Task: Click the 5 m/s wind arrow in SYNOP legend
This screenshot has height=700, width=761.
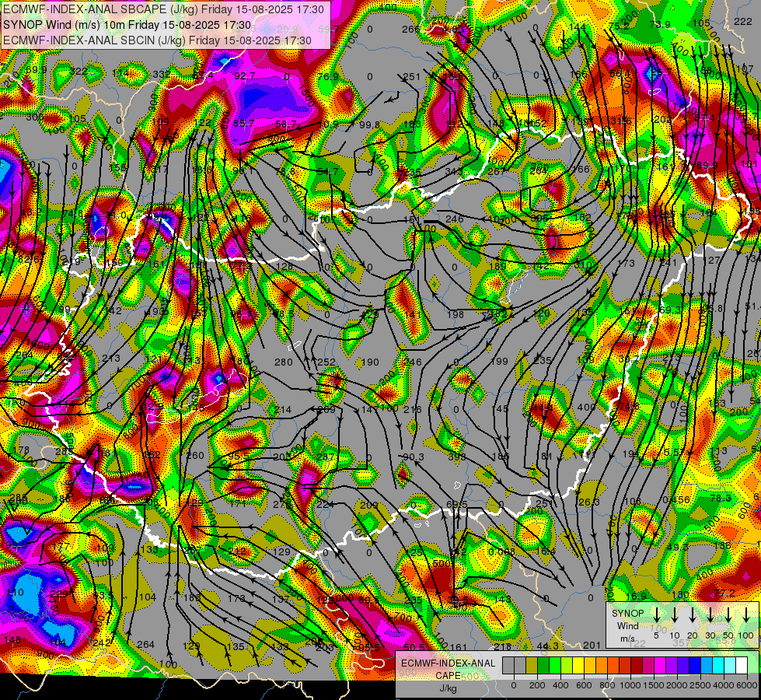Action: tap(657, 614)
